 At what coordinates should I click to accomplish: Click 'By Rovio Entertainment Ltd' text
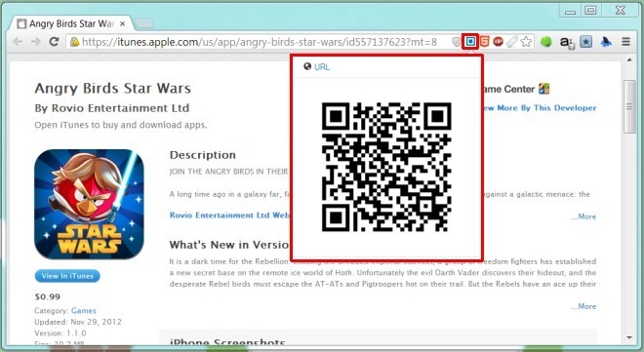112,108
